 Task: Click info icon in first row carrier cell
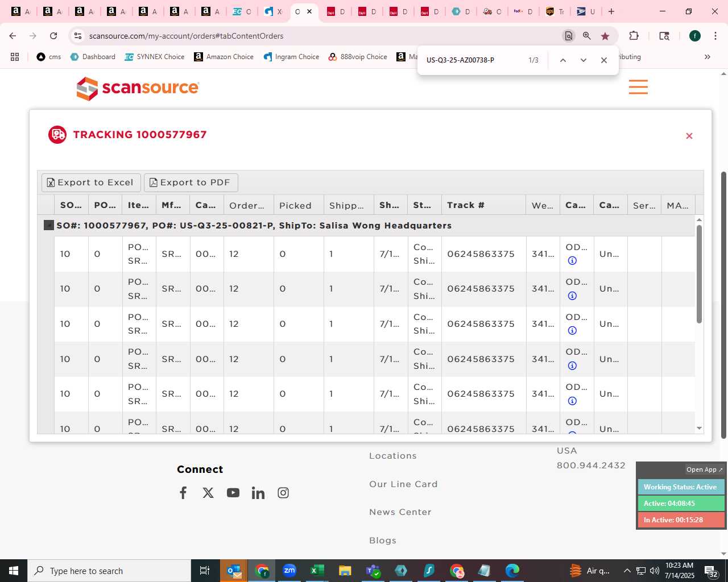click(x=572, y=261)
